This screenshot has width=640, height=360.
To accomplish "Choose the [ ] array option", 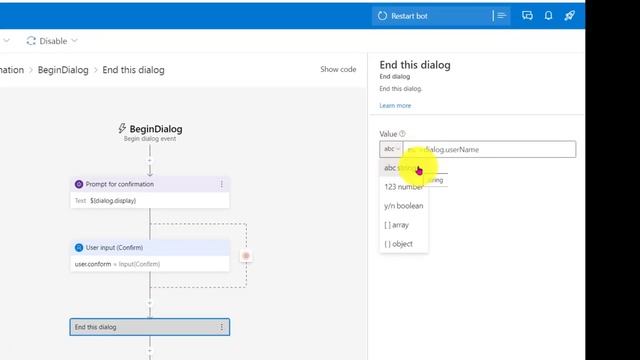I will pyautogui.click(x=404, y=225).
